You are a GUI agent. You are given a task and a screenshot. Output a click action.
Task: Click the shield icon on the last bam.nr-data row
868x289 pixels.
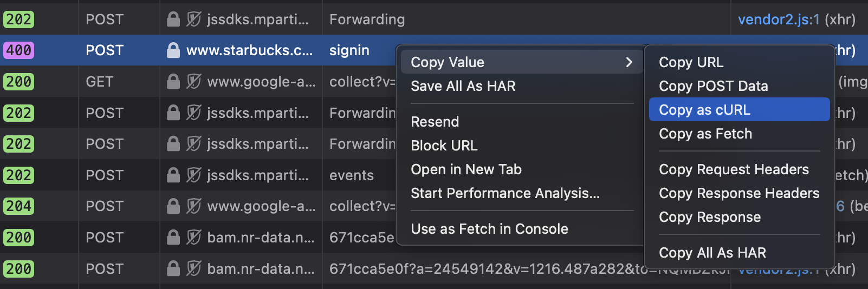pos(193,269)
